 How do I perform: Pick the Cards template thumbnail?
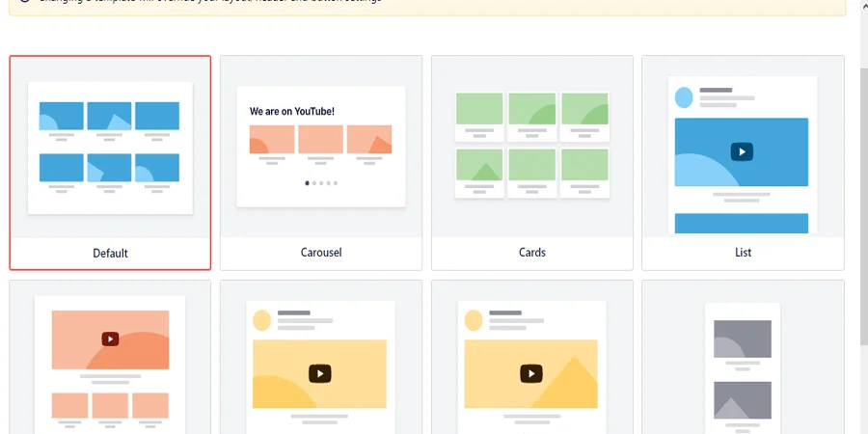point(532,147)
